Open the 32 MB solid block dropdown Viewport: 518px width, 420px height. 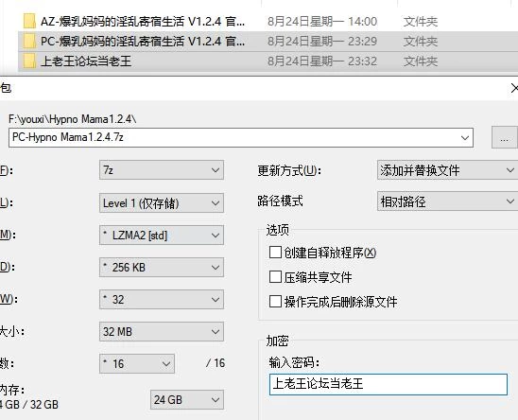[x=162, y=331]
